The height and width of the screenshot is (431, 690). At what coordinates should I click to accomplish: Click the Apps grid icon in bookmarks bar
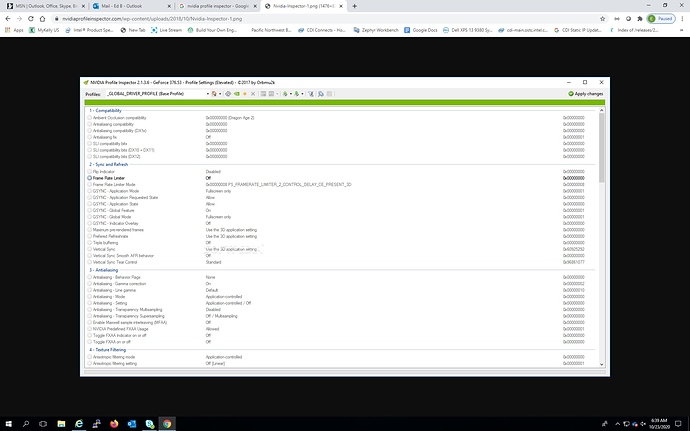click(7, 30)
